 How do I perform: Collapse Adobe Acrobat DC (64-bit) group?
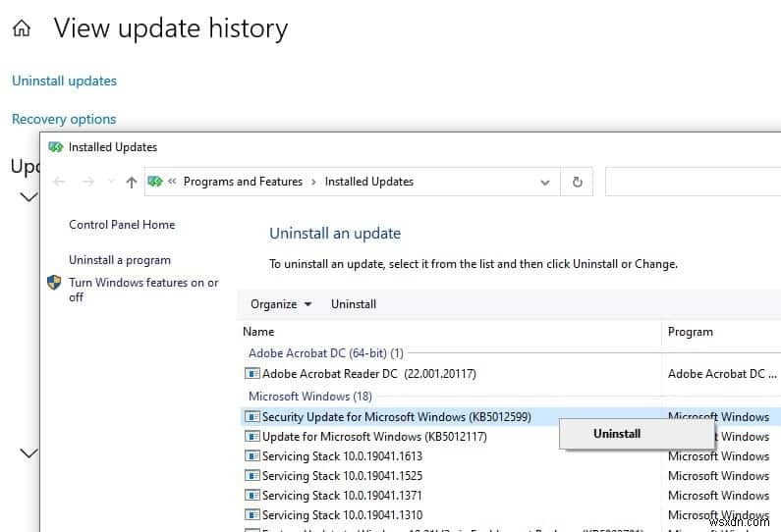(326, 353)
